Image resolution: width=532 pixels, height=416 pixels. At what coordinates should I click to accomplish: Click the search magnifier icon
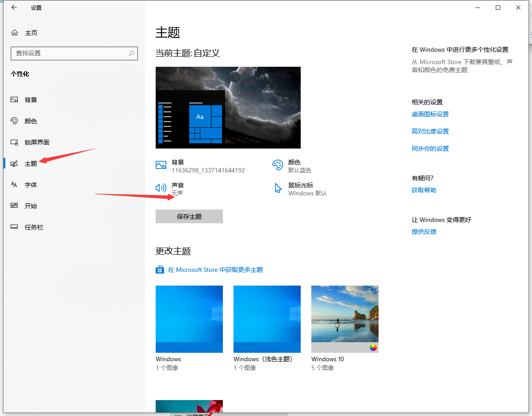(131, 53)
